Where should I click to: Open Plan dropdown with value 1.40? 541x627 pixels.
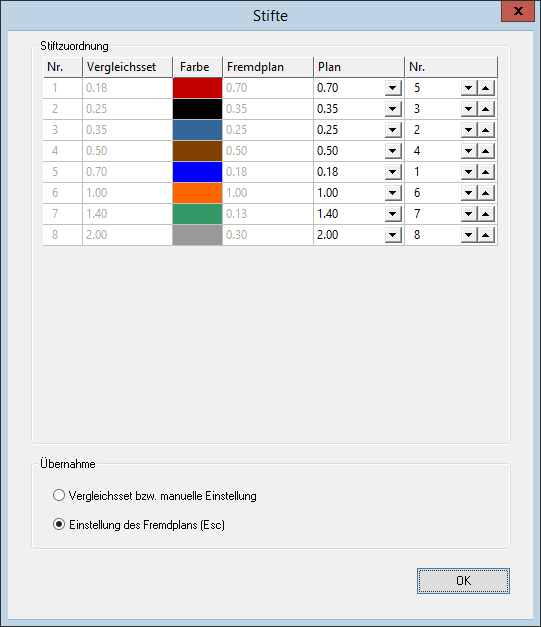tap(393, 214)
